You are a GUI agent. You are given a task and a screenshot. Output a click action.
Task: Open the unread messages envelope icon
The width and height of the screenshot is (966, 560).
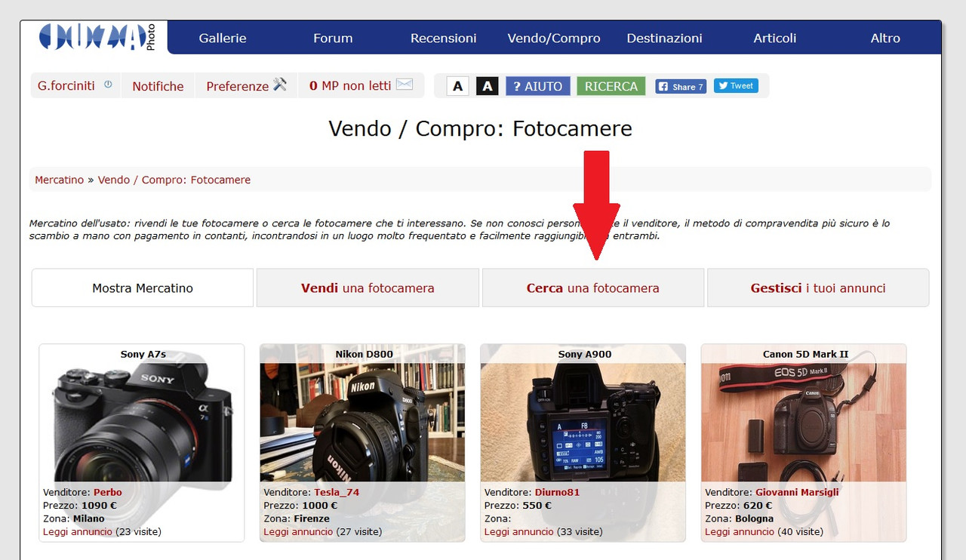[405, 85]
